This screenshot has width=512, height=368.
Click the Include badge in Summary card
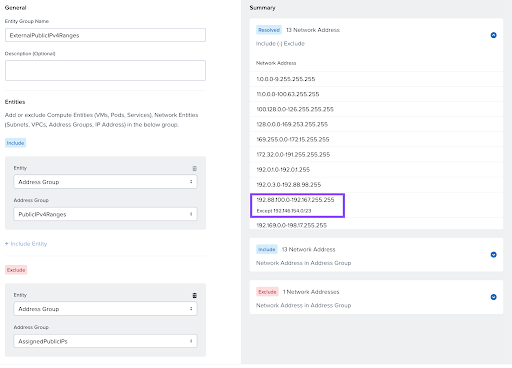click(x=267, y=249)
